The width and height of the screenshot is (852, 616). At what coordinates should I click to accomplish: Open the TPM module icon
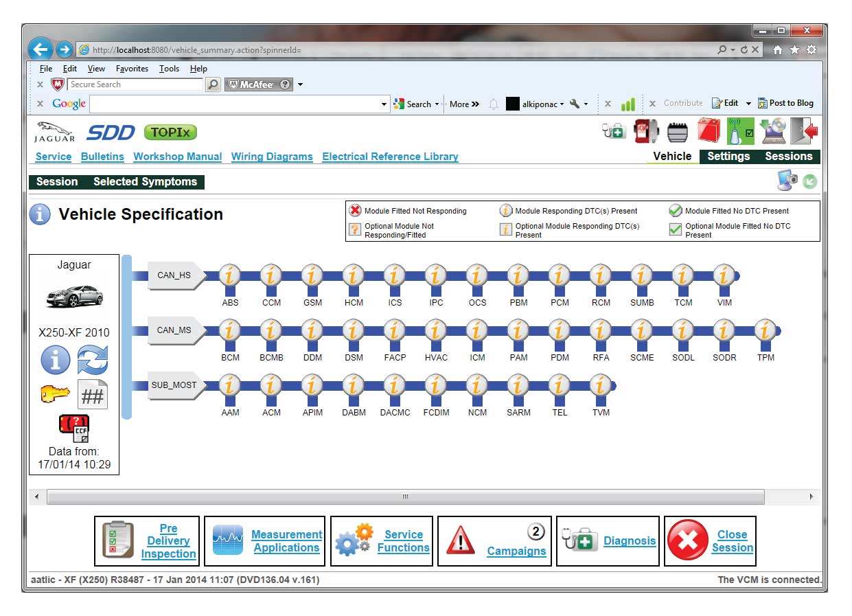click(x=765, y=331)
